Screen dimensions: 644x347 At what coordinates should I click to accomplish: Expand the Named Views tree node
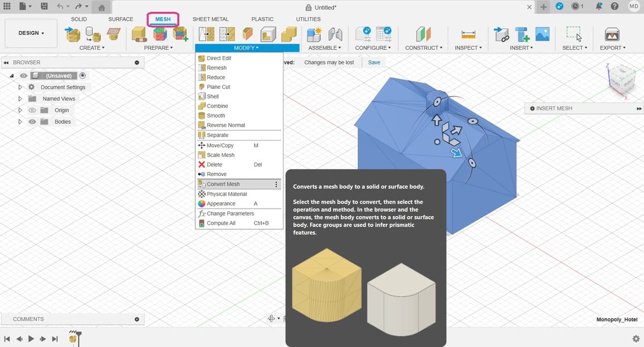pyautogui.click(x=20, y=99)
